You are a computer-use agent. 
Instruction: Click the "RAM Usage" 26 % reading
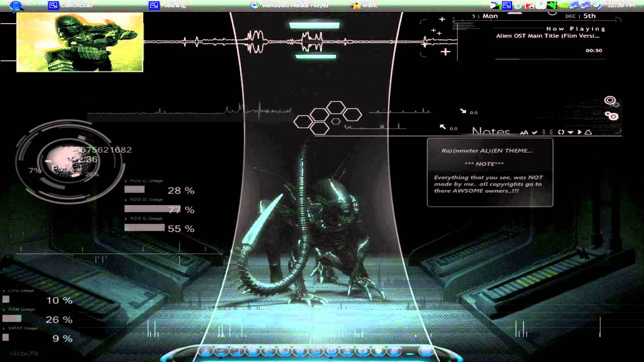click(x=59, y=319)
